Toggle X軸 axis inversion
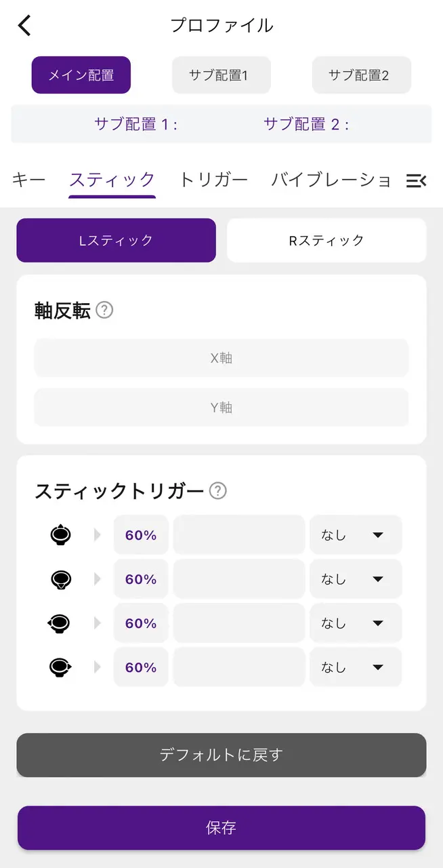Screen dimensions: 443x868 (x=221, y=358)
